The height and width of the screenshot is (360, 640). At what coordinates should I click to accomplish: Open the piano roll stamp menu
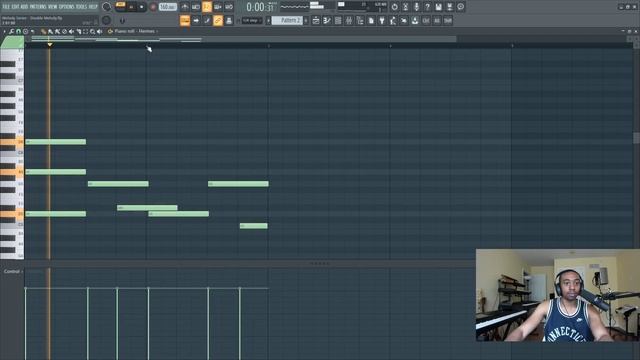pyautogui.click(x=25, y=31)
